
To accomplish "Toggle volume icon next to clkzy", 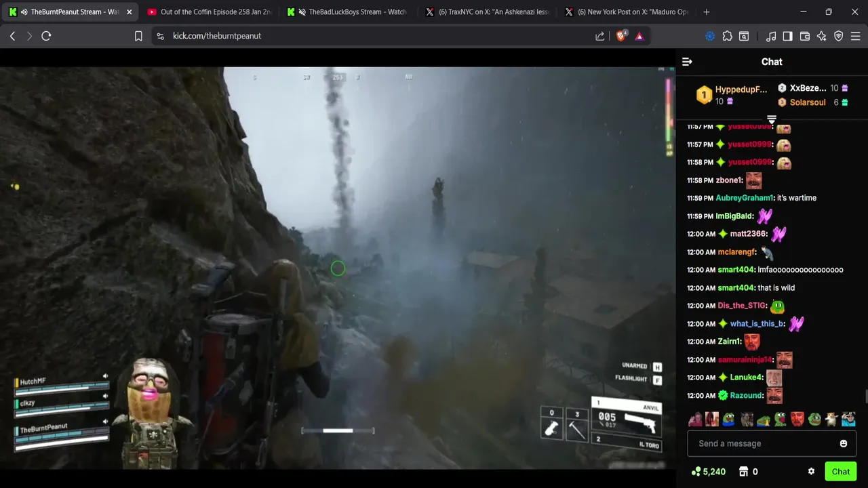I will [x=105, y=396].
